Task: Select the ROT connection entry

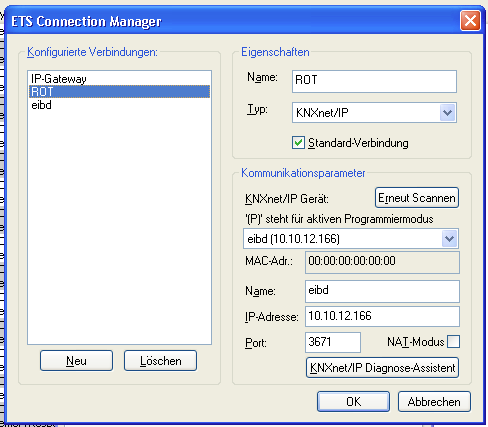Action: coord(119,92)
